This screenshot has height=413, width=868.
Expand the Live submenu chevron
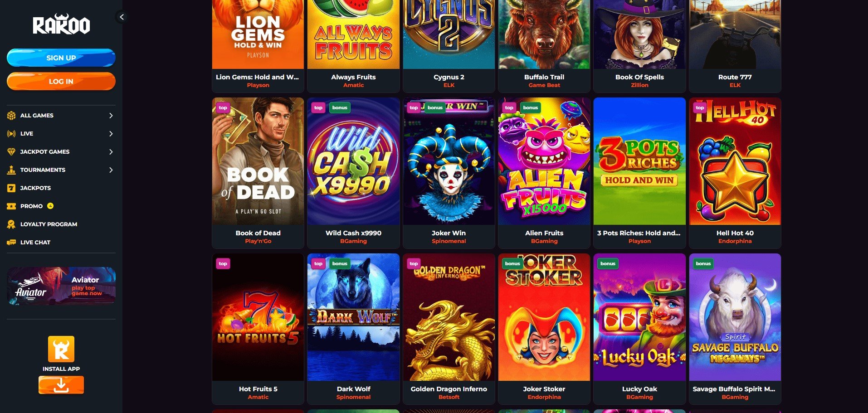pyautogui.click(x=111, y=134)
